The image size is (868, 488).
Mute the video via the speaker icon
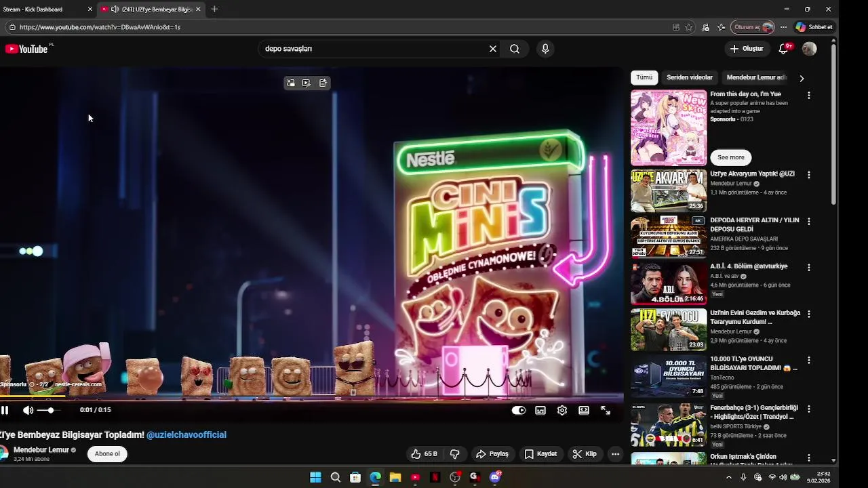click(x=28, y=410)
